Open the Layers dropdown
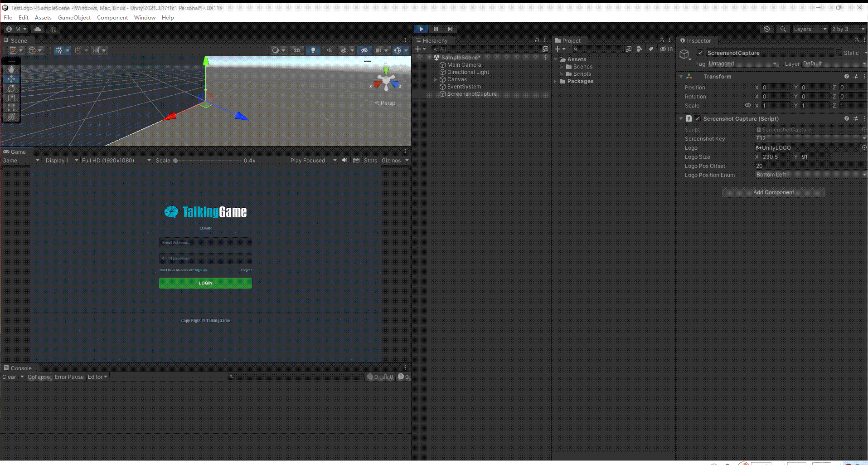 (x=810, y=29)
